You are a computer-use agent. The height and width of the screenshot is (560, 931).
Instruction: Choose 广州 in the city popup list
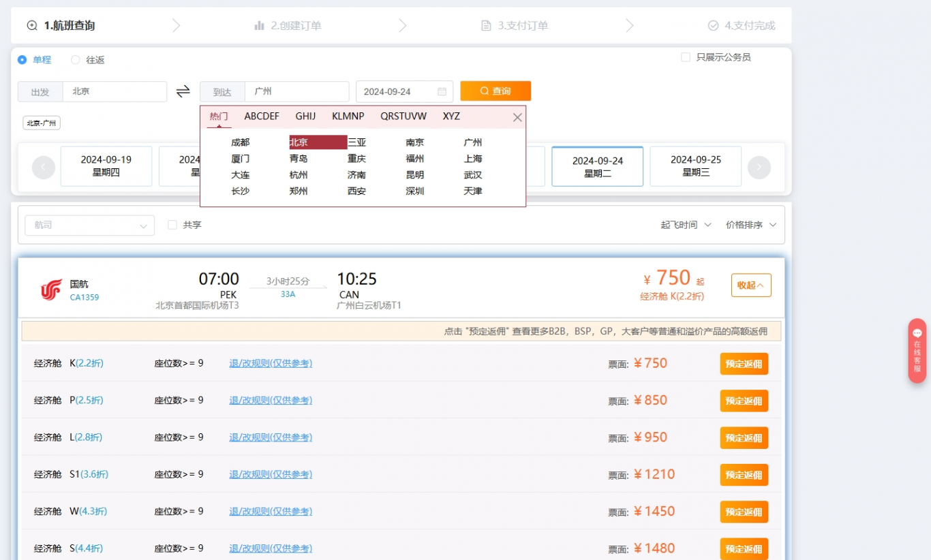point(473,142)
